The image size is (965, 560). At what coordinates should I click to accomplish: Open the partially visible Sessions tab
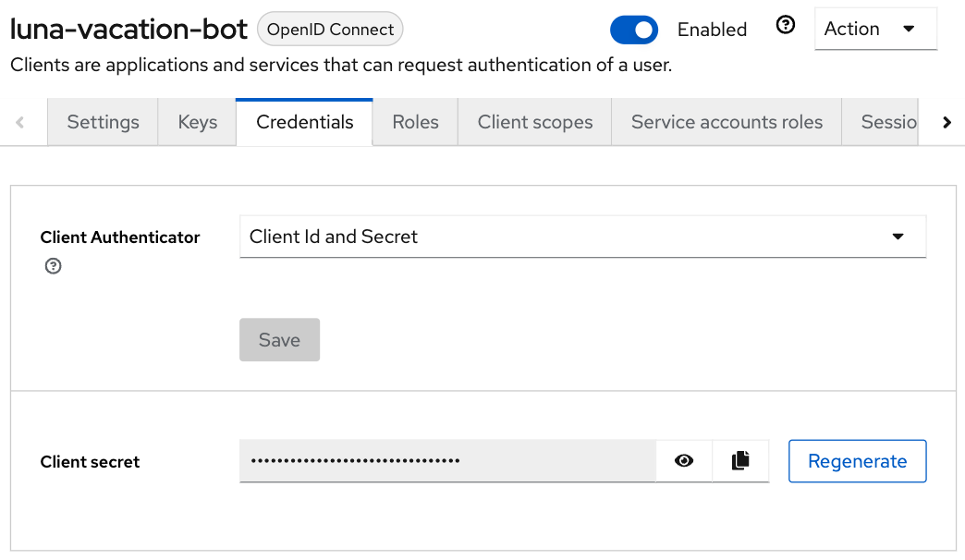880,122
